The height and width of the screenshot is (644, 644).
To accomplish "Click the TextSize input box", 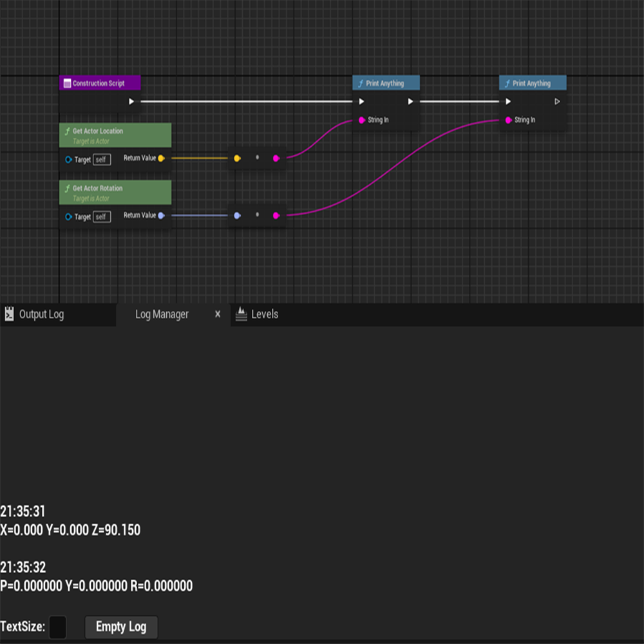I will (57, 627).
